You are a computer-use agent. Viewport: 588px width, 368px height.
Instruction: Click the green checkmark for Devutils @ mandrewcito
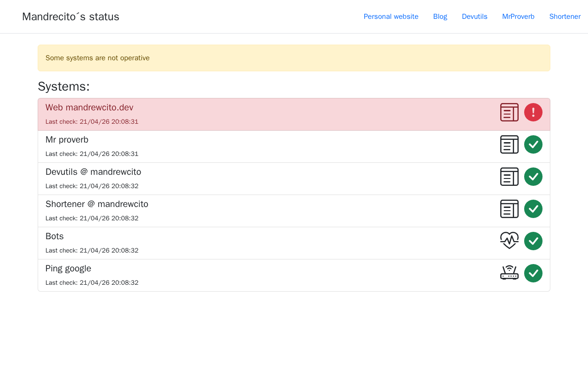[x=533, y=177]
